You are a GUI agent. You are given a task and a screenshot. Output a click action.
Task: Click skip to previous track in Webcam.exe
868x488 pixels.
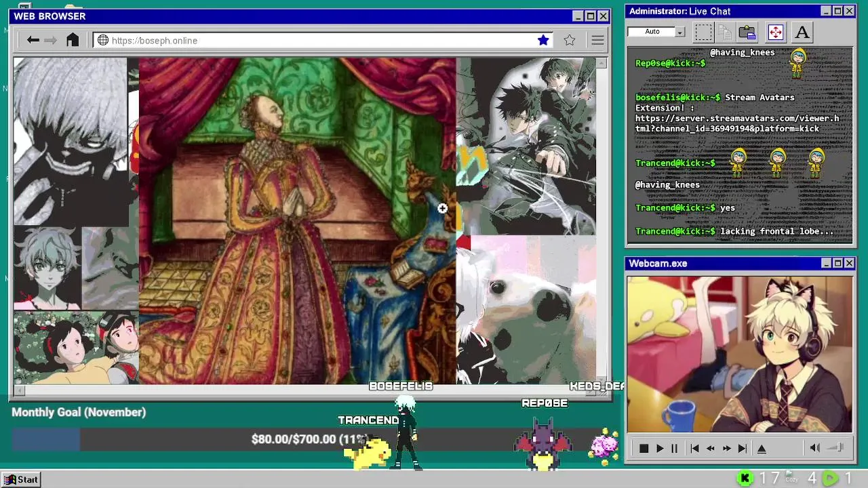694,448
